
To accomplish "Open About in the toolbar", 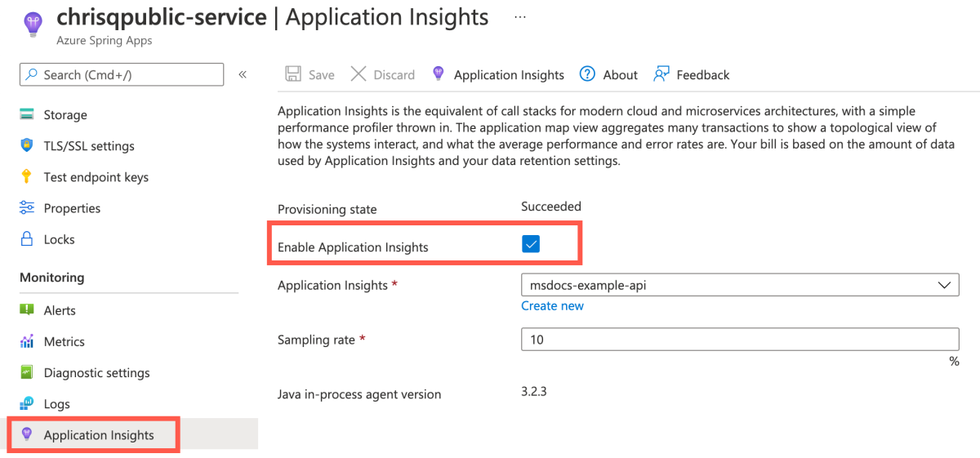I will pyautogui.click(x=608, y=74).
